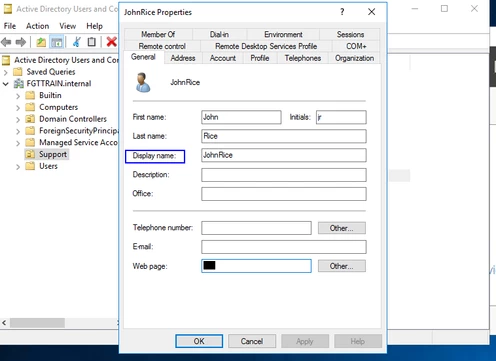Click the Domain Controllers OU folder icon
This screenshot has height=361, width=496.
coord(30,119)
